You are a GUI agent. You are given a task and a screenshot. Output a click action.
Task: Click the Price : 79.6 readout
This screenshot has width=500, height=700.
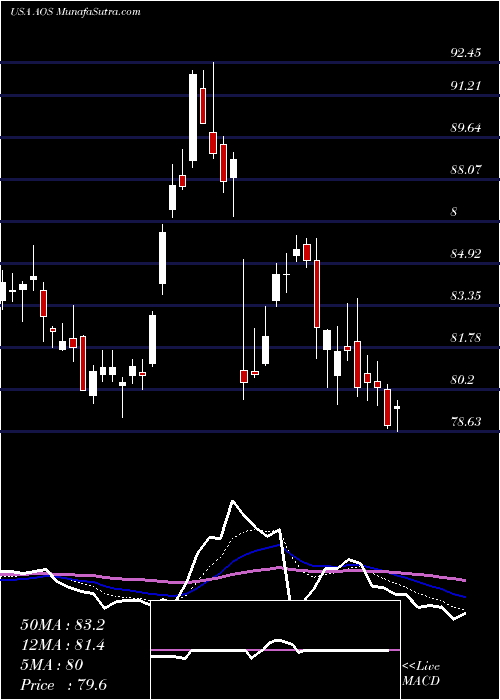point(63,685)
